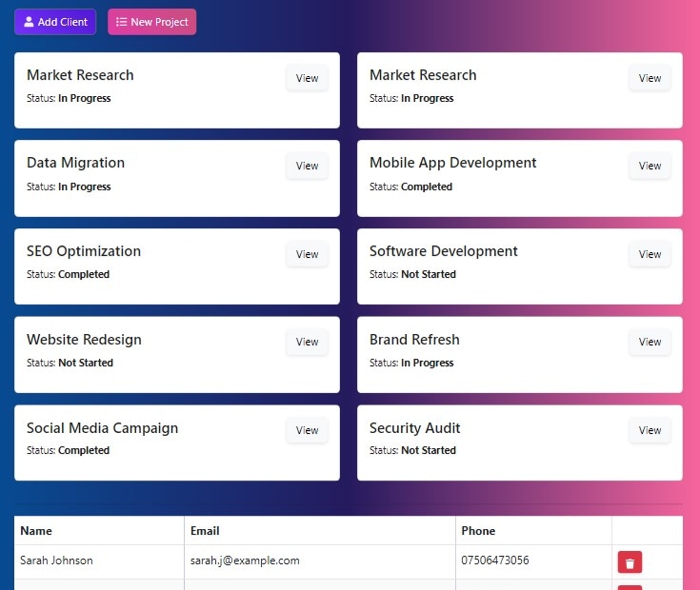The image size is (700, 590).
Task: View the Data Migration project
Action: click(307, 166)
